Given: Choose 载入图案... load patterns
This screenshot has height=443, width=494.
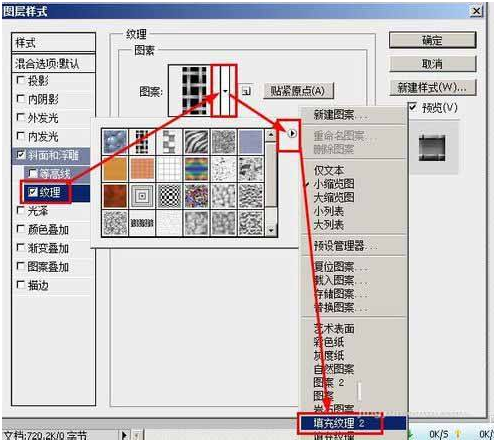Looking at the screenshot, I should coord(353,280).
